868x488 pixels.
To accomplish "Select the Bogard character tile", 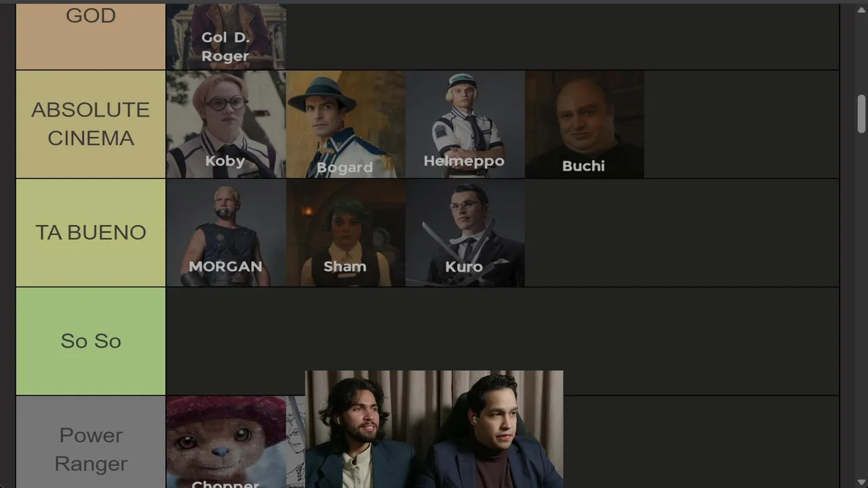I will coord(346,125).
